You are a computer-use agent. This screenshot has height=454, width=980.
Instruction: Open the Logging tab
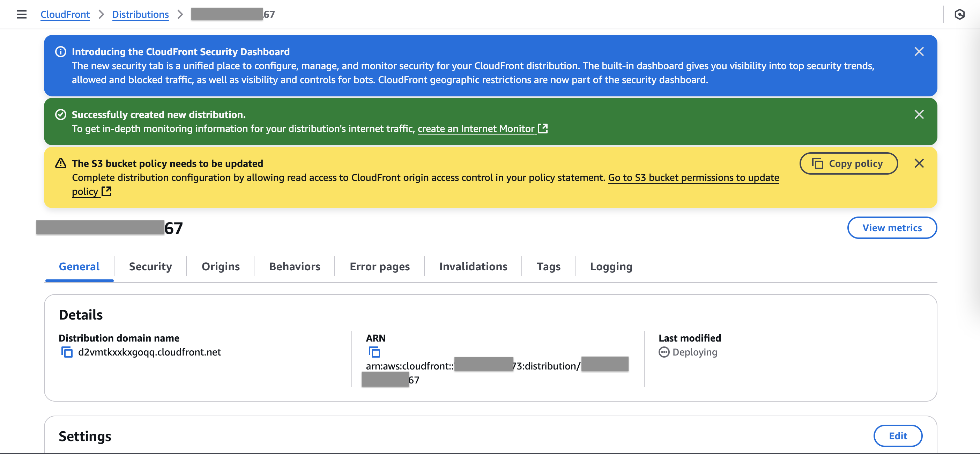(611, 266)
